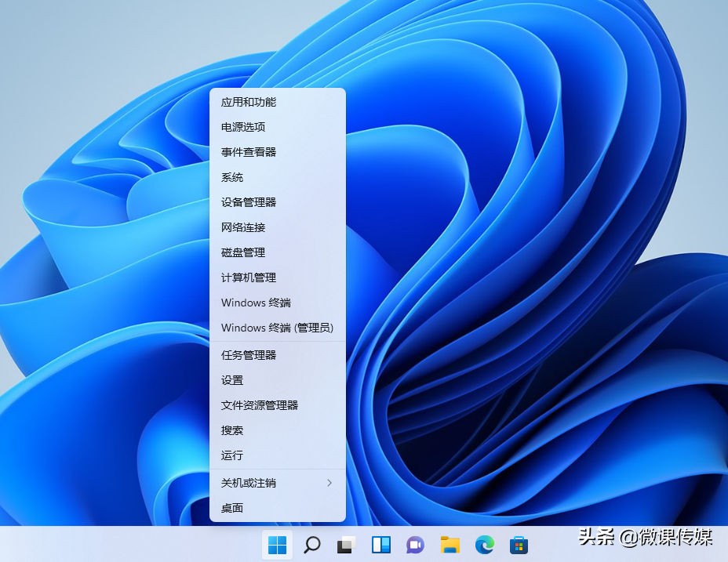
Task: Open 任务管理器 from the menu
Action: (x=249, y=355)
